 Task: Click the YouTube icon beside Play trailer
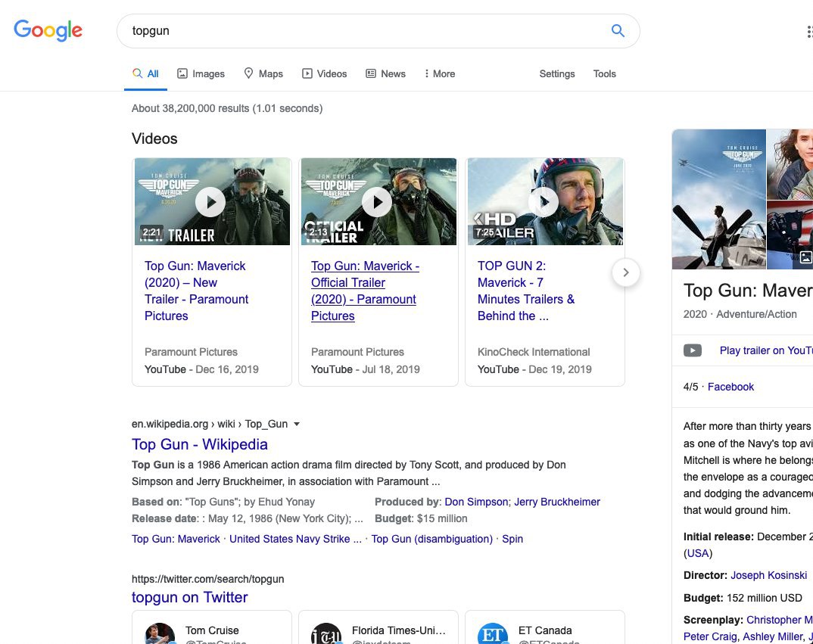click(x=692, y=350)
